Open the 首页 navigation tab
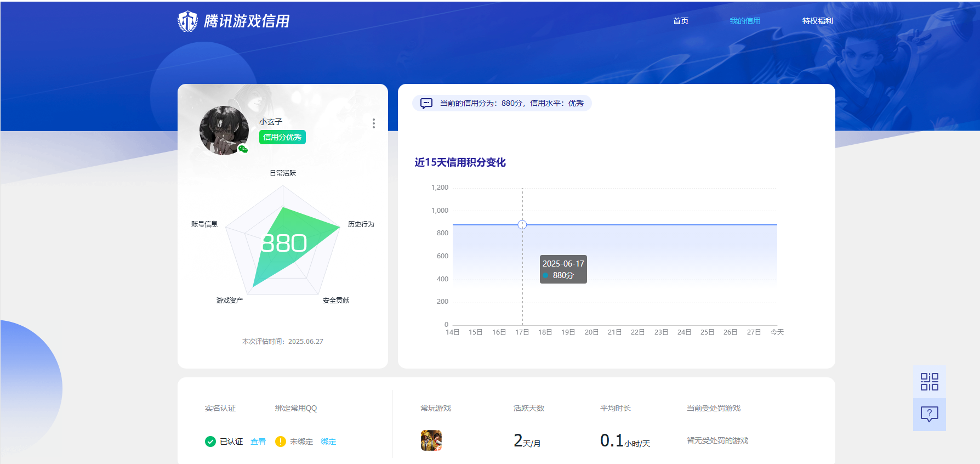The width and height of the screenshot is (980, 464). [681, 21]
